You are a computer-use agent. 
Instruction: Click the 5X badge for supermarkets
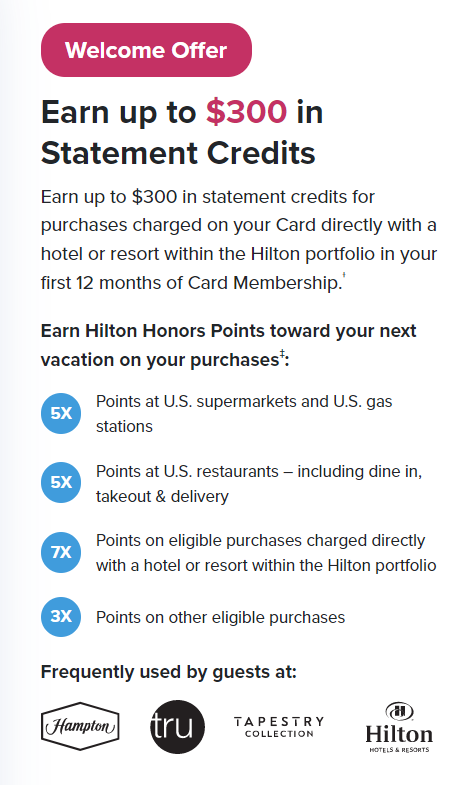[x=61, y=414]
